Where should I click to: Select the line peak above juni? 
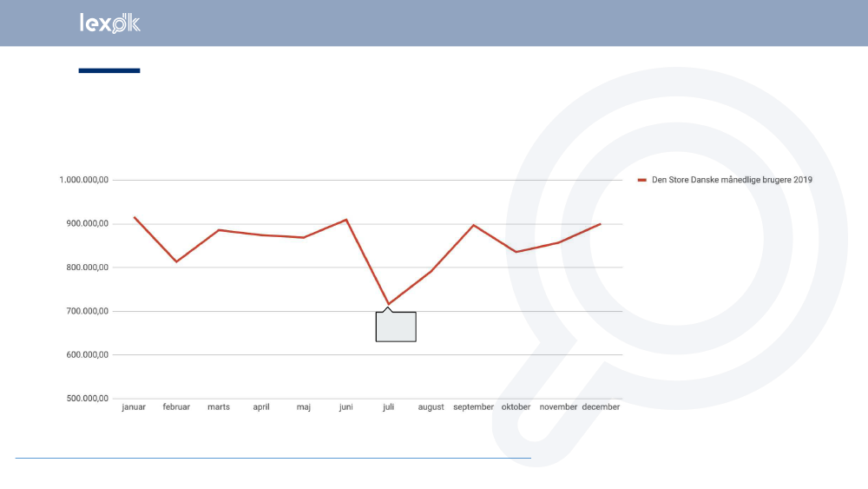[346, 220]
